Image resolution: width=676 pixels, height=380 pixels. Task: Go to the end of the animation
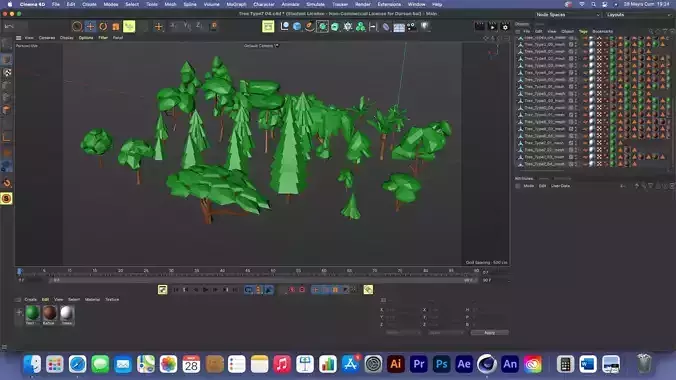pyautogui.click(x=235, y=290)
